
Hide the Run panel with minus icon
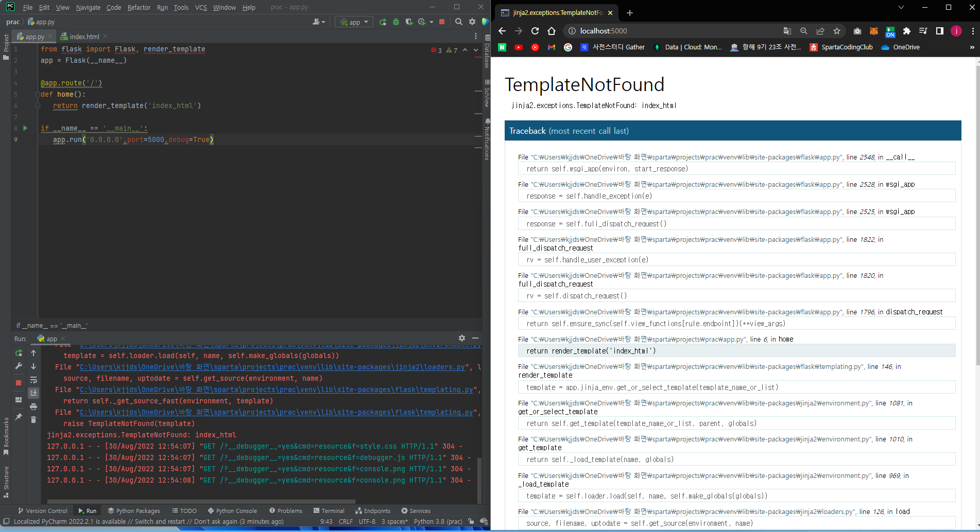point(475,338)
